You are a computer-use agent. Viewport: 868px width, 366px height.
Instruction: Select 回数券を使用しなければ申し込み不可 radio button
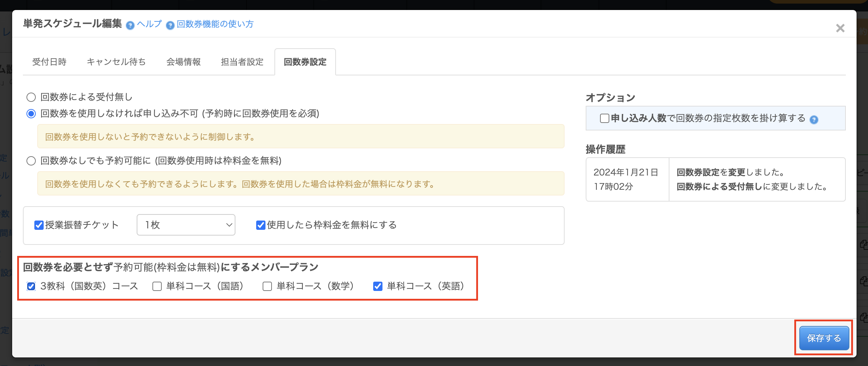[31, 114]
